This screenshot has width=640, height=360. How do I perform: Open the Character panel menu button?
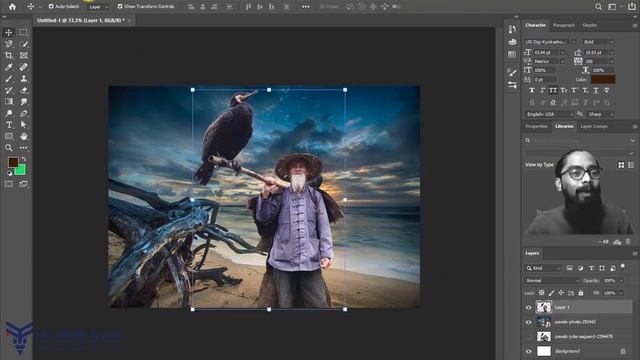[x=635, y=25]
